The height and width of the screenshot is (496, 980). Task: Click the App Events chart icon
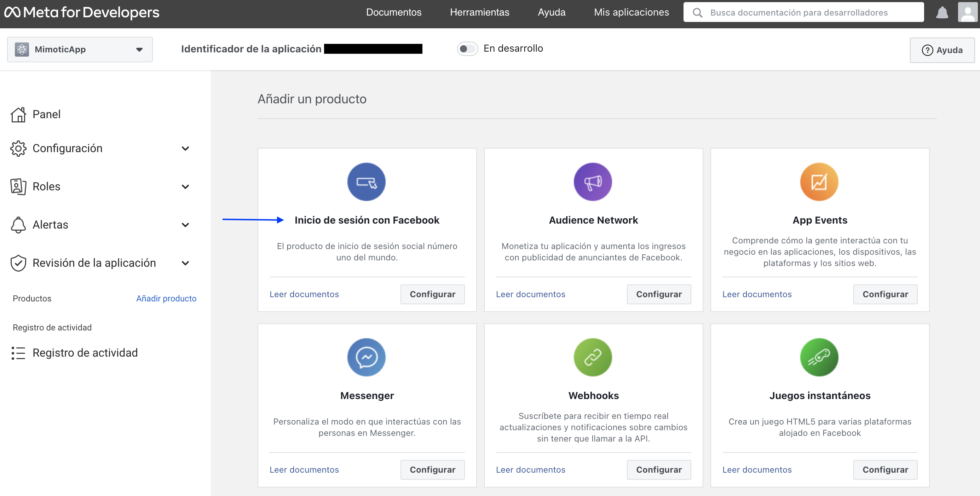pos(819,182)
